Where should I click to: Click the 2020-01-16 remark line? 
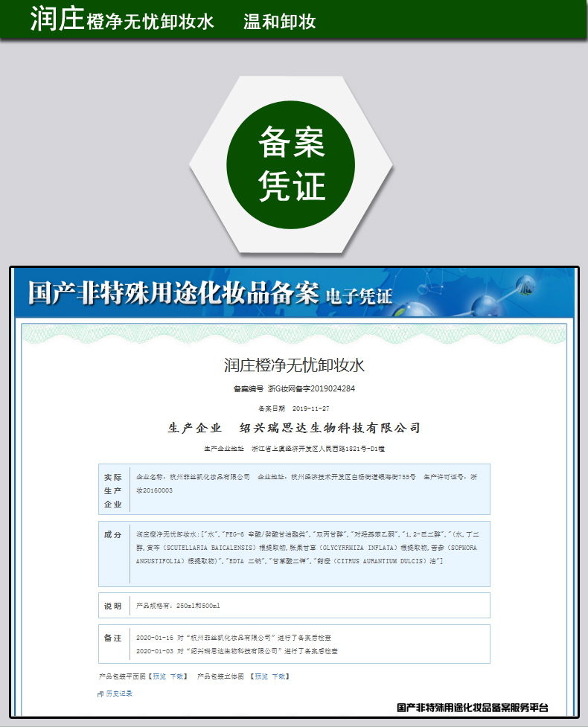233,638
